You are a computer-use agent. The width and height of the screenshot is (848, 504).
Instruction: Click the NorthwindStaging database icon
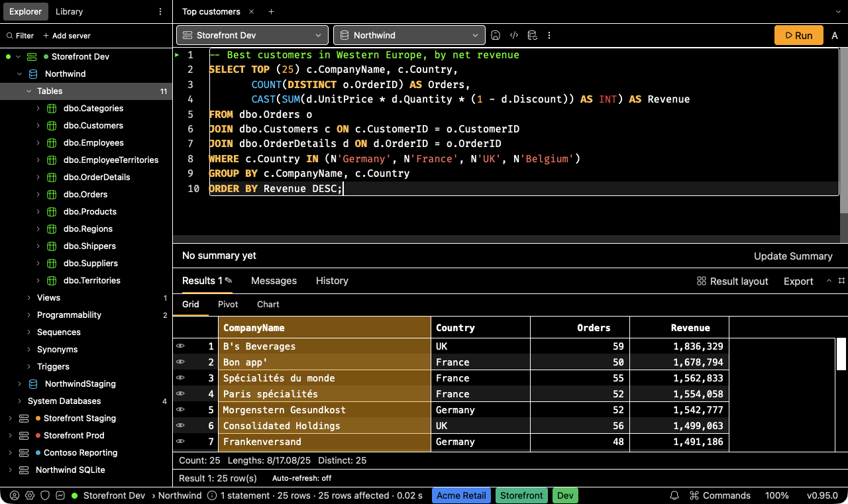pyautogui.click(x=33, y=384)
